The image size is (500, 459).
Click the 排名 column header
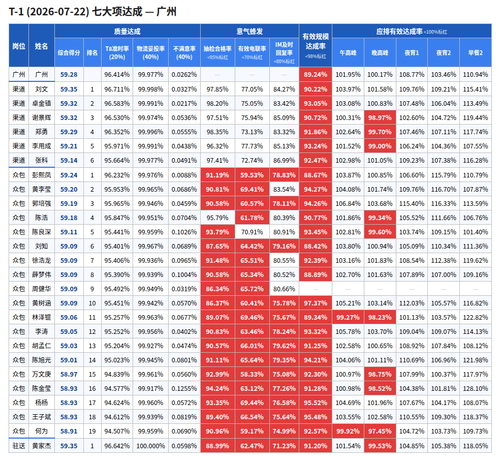click(x=92, y=53)
